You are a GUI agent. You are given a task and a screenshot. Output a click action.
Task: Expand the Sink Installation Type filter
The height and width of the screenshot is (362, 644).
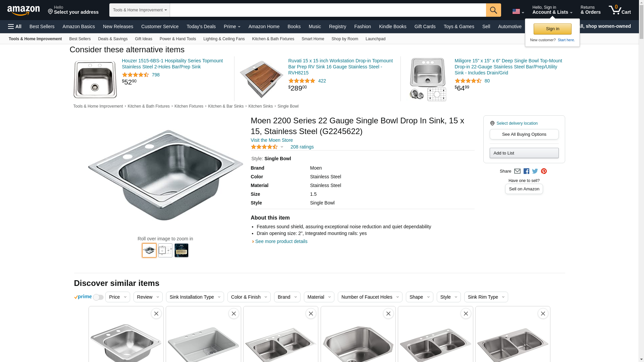[195, 297]
